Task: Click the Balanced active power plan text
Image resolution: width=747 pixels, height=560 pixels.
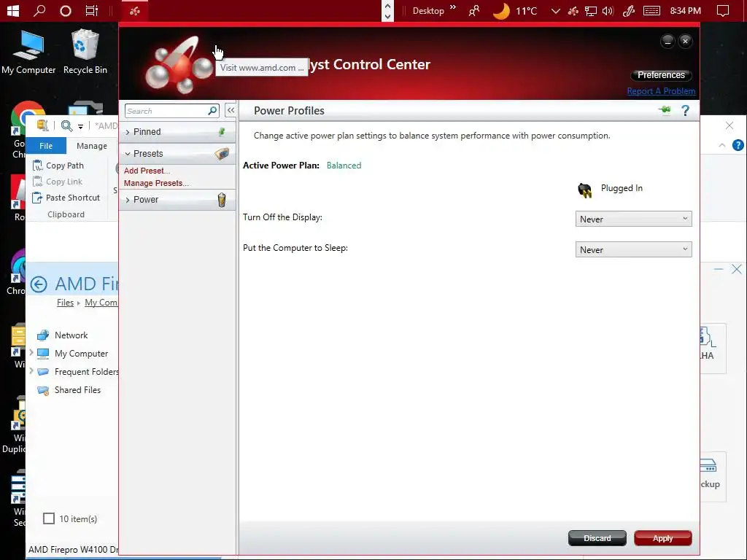Action: (344, 166)
